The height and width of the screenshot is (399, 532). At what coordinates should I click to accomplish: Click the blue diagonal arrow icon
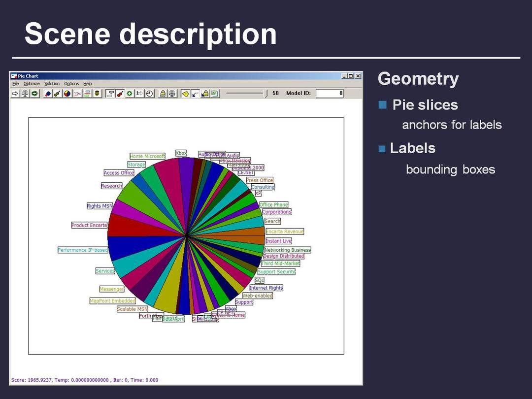coord(195,93)
